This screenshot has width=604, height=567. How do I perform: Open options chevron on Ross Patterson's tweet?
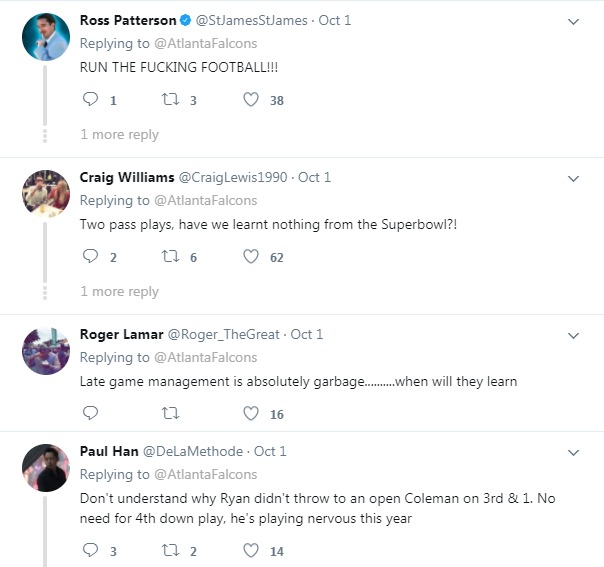[x=573, y=21]
